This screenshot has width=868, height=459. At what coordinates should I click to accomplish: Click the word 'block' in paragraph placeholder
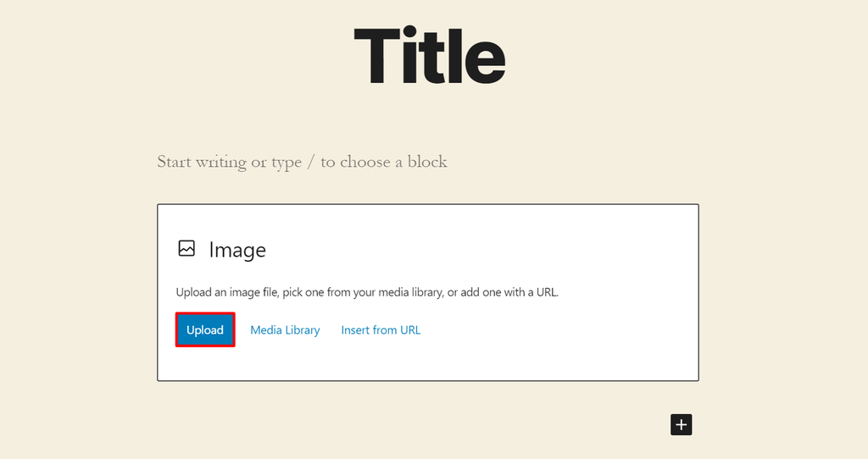click(426, 162)
